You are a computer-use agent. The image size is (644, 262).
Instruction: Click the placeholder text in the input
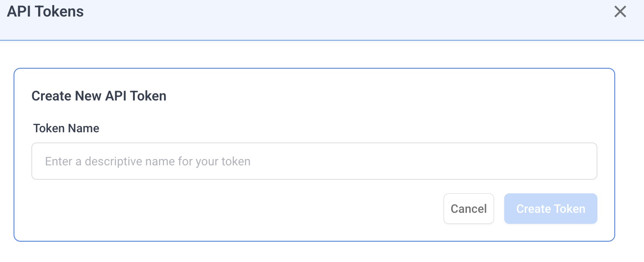(x=147, y=161)
